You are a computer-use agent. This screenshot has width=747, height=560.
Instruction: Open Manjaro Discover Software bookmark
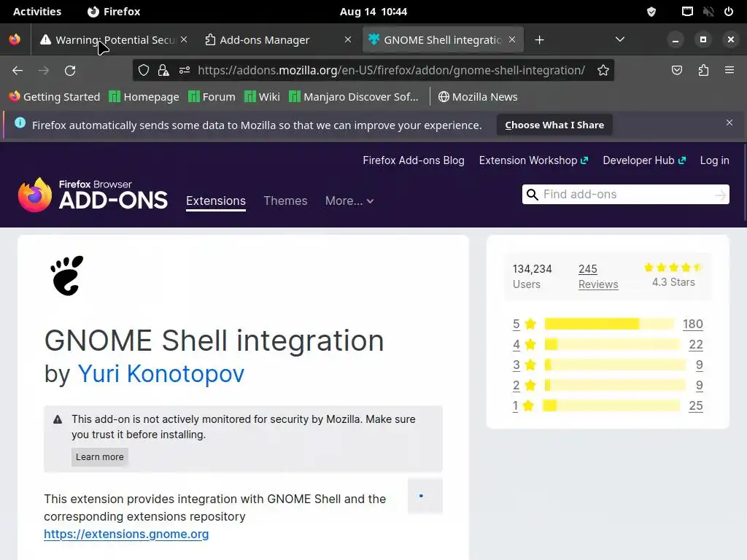click(x=354, y=97)
